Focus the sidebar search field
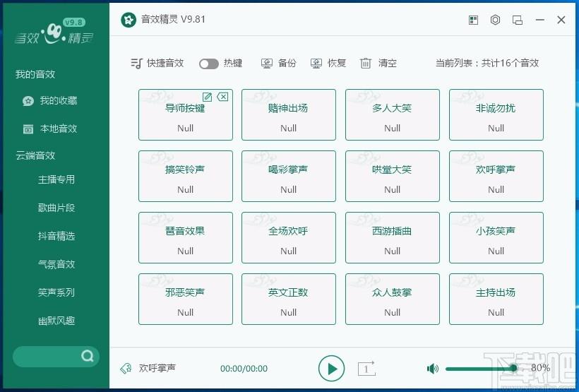The image size is (579, 392). [x=56, y=357]
